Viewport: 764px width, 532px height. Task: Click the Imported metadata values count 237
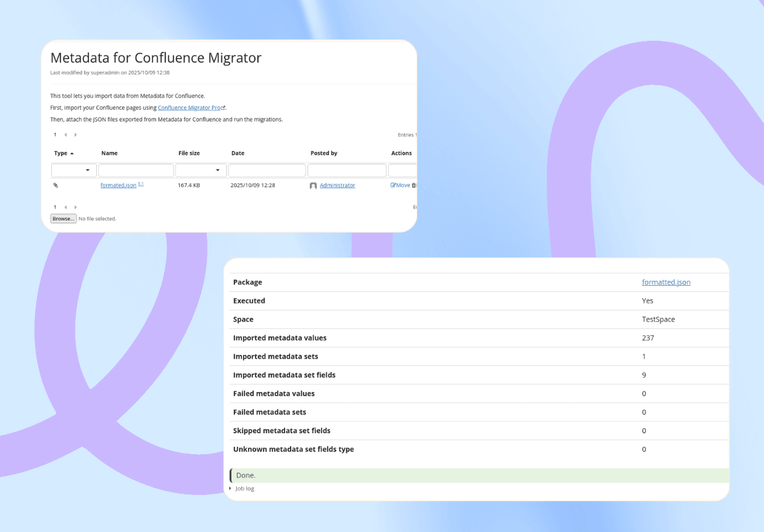coord(648,338)
